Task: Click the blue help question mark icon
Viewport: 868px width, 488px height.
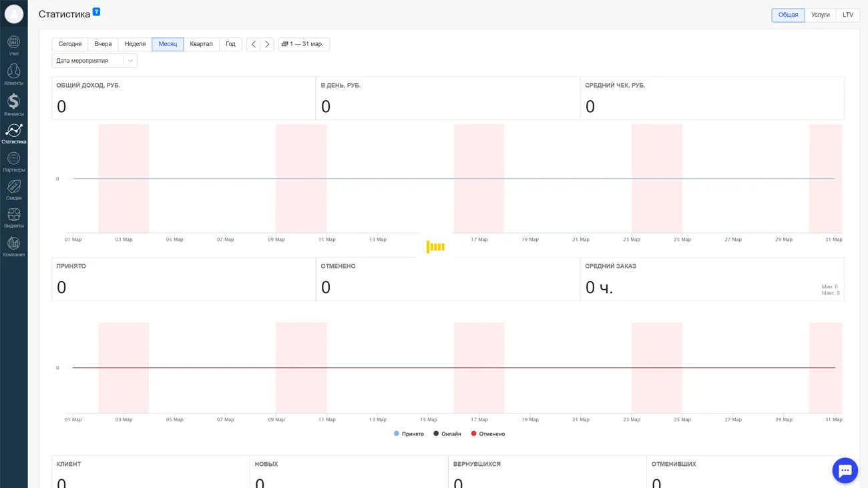Action: pyautogui.click(x=96, y=12)
